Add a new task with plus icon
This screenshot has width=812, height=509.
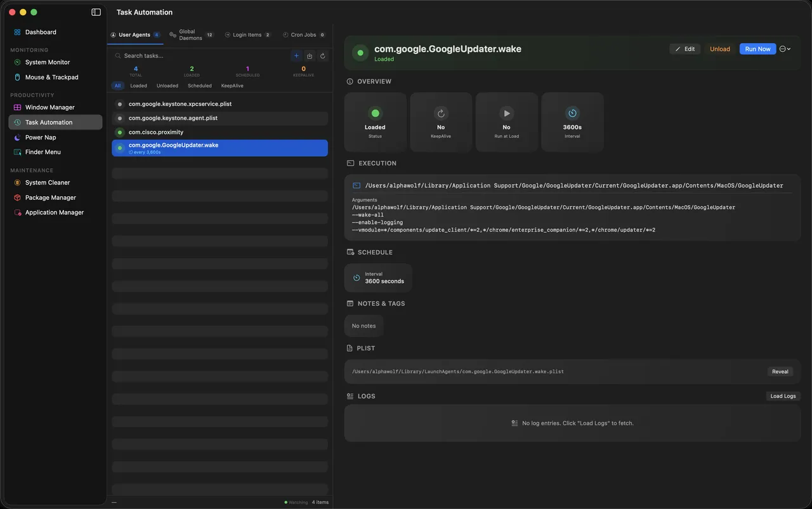click(296, 56)
